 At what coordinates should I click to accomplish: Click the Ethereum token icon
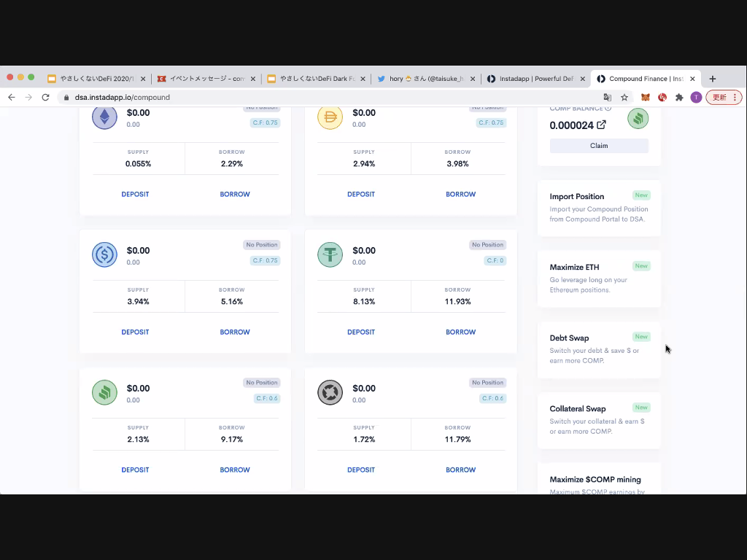click(x=104, y=117)
